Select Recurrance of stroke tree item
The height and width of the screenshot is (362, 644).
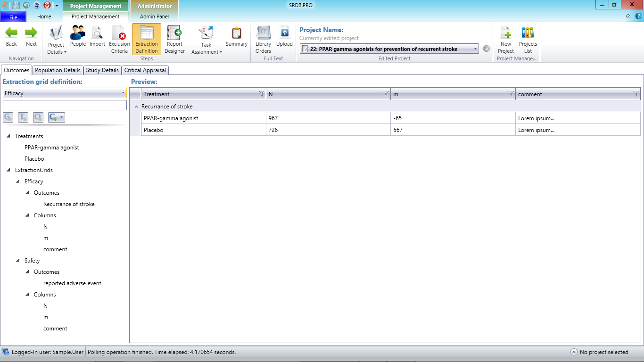tap(69, 204)
